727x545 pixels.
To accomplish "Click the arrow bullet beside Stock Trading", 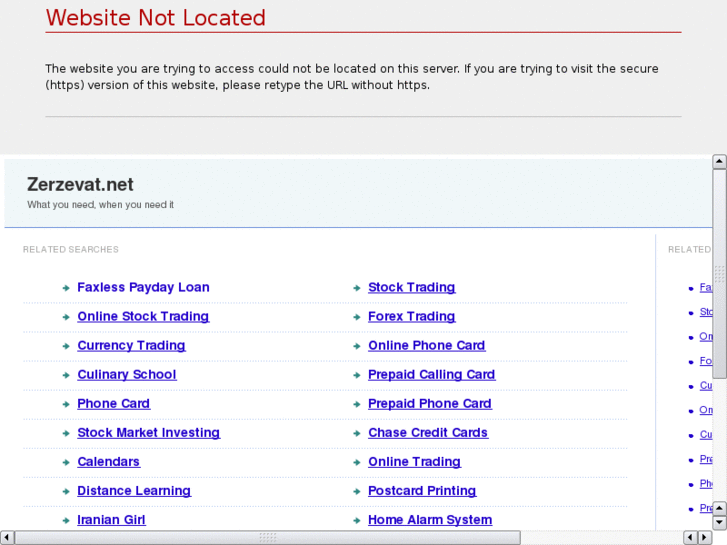I will 357,288.
